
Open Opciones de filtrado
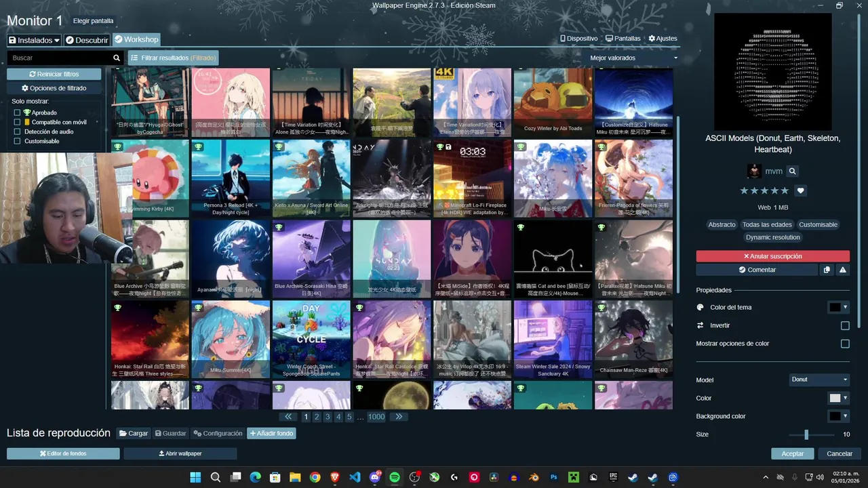coord(54,88)
